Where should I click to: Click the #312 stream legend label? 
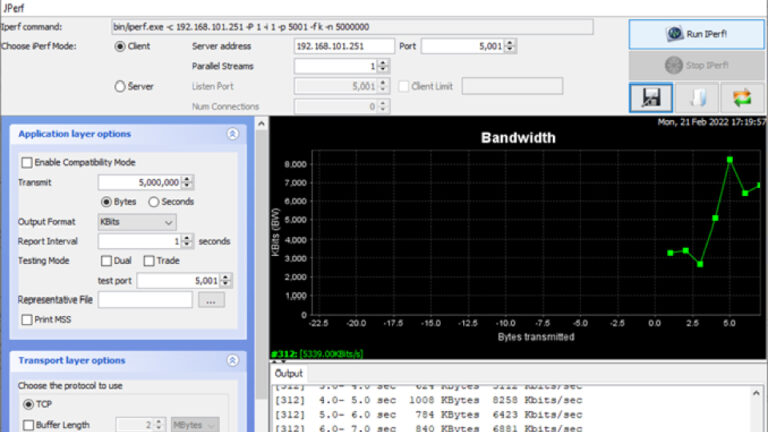(317, 354)
